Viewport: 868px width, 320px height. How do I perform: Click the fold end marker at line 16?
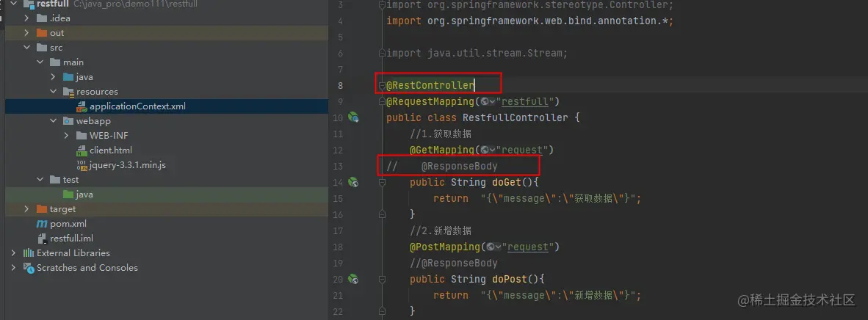point(382,214)
